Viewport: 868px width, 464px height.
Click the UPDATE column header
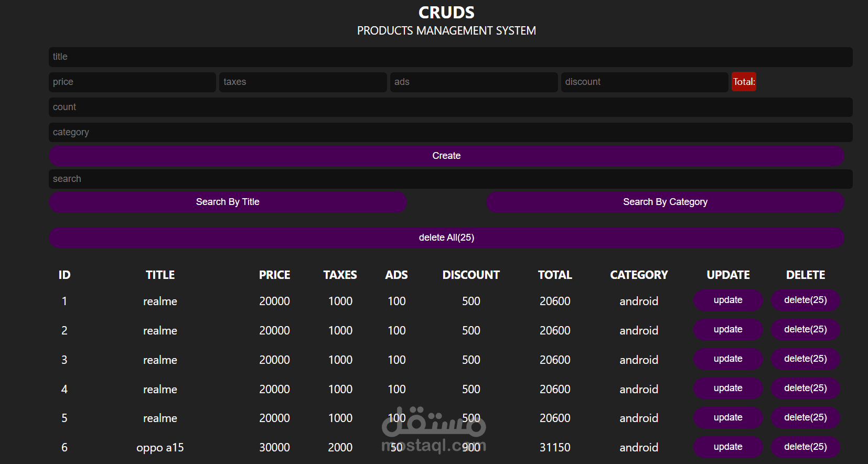click(728, 275)
